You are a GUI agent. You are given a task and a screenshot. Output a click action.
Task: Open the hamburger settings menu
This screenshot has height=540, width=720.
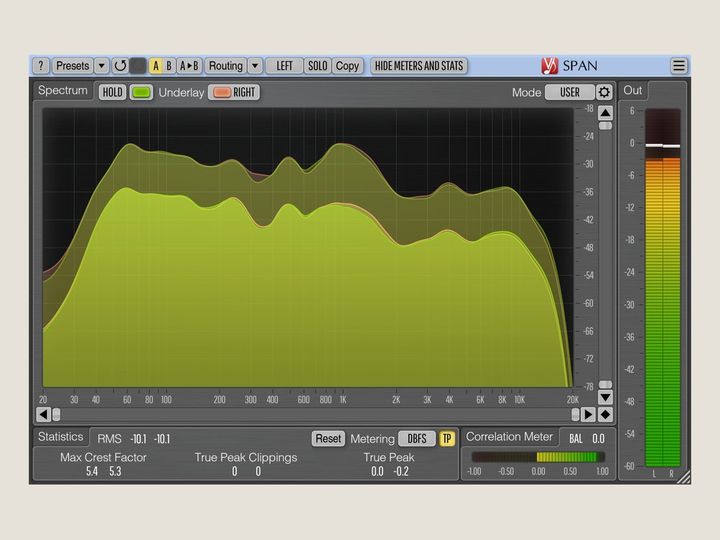679,66
